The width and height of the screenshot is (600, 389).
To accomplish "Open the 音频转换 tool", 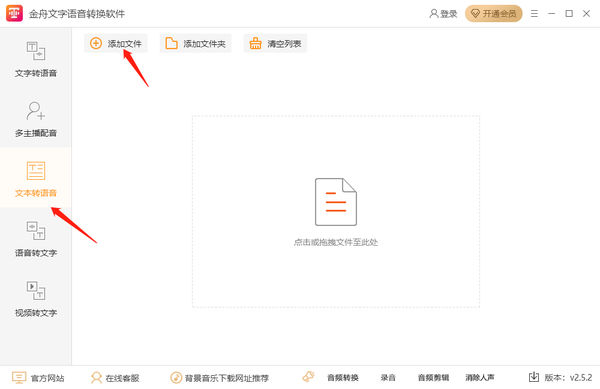I will (342, 378).
